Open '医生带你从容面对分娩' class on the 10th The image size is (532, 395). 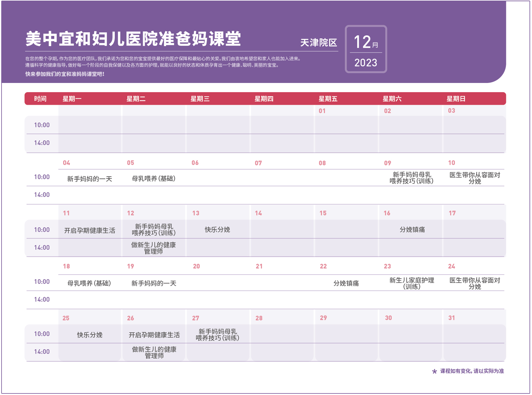tap(475, 178)
